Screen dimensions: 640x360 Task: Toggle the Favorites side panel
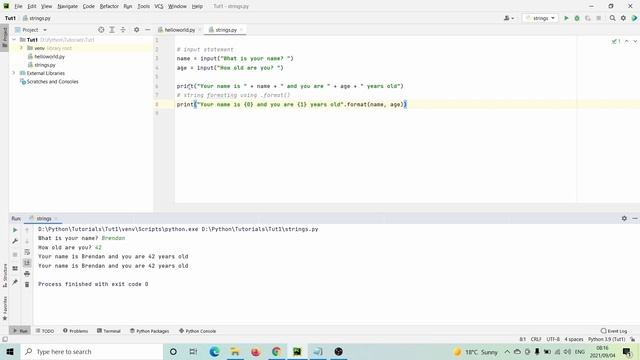point(4,308)
